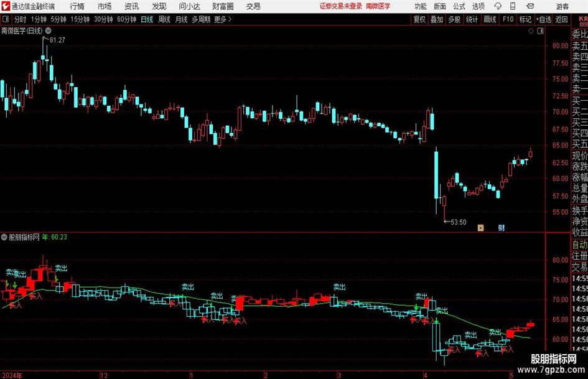
Task: Click the +自选 add to watchlist button
Action: pyautogui.click(x=544, y=19)
